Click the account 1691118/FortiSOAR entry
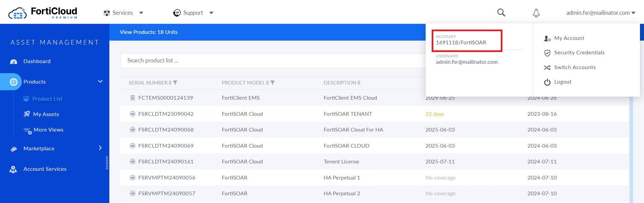The image size is (644, 203). click(461, 43)
